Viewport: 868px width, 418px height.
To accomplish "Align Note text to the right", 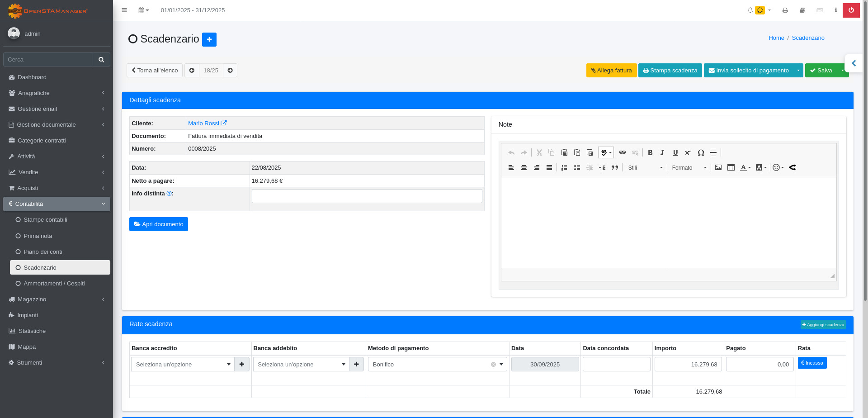I will [537, 167].
